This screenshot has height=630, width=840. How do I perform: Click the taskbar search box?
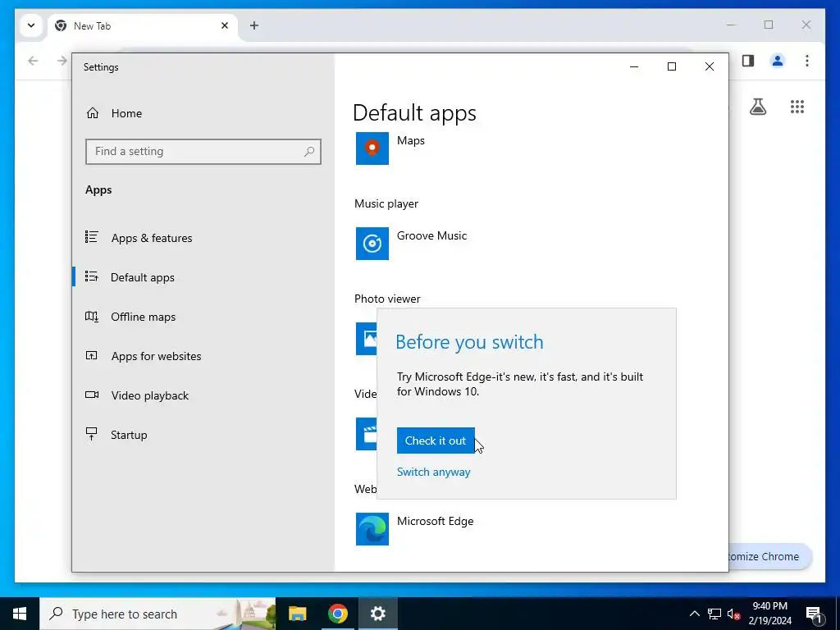click(x=157, y=614)
